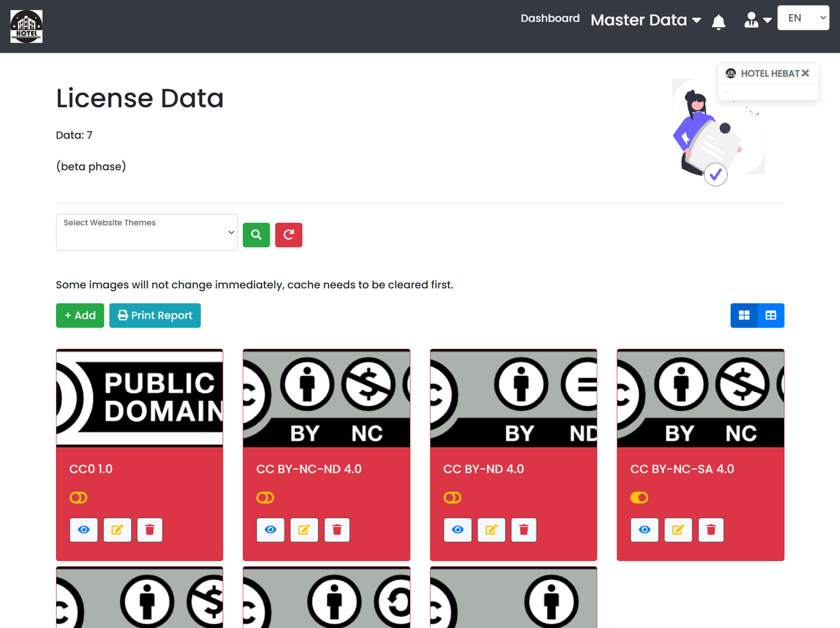
Task: Expand the user account dropdown
Action: click(x=758, y=20)
